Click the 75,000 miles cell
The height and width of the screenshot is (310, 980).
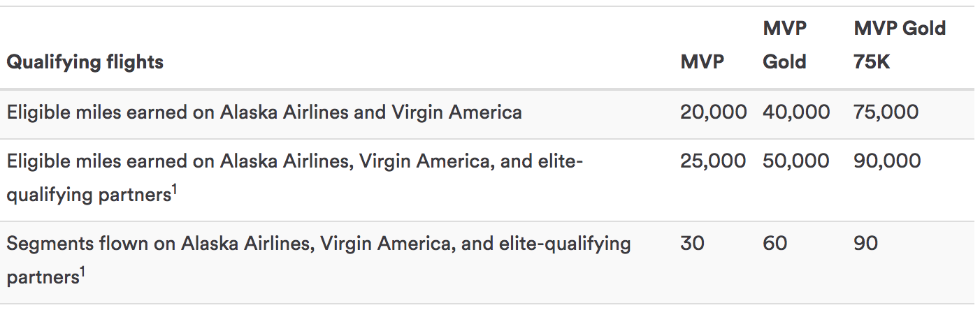(x=886, y=112)
